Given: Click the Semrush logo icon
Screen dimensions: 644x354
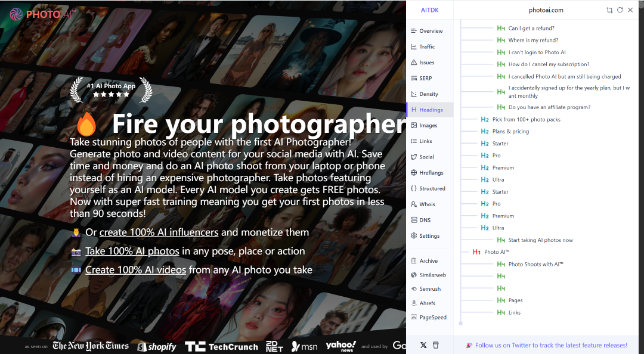Looking at the screenshot, I should (x=414, y=288).
